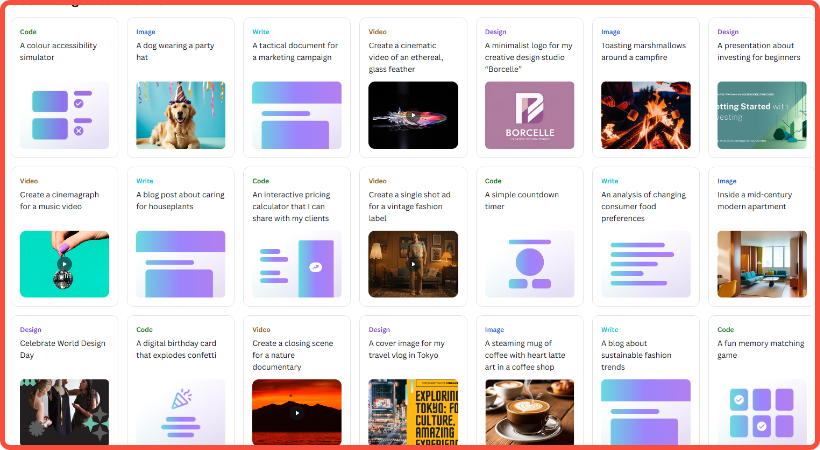The image size is (820, 450).
Task: Open the Celebrate World Design Day thumbnail
Action: coord(64,412)
